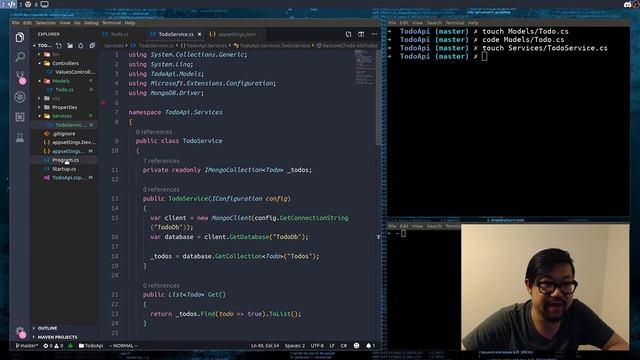Click the Refresh Explorer icon

tap(81, 46)
